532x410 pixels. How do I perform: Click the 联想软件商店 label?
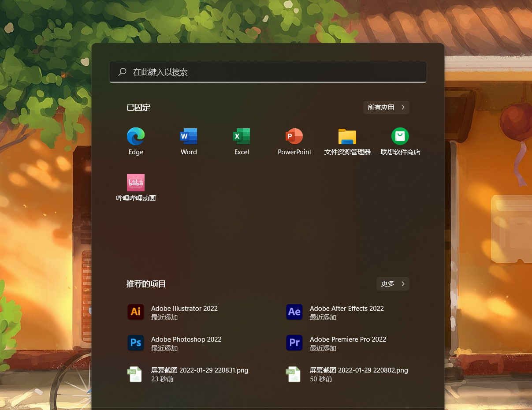400,152
